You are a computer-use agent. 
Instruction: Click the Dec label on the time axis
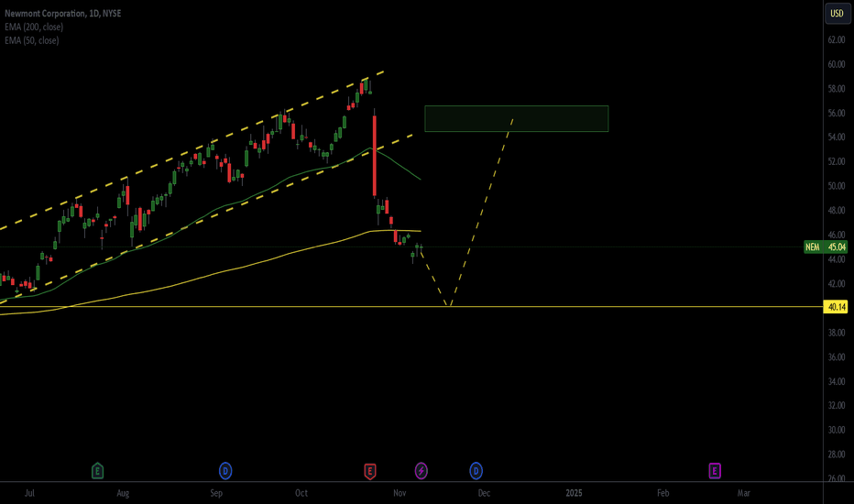click(484, 493)
